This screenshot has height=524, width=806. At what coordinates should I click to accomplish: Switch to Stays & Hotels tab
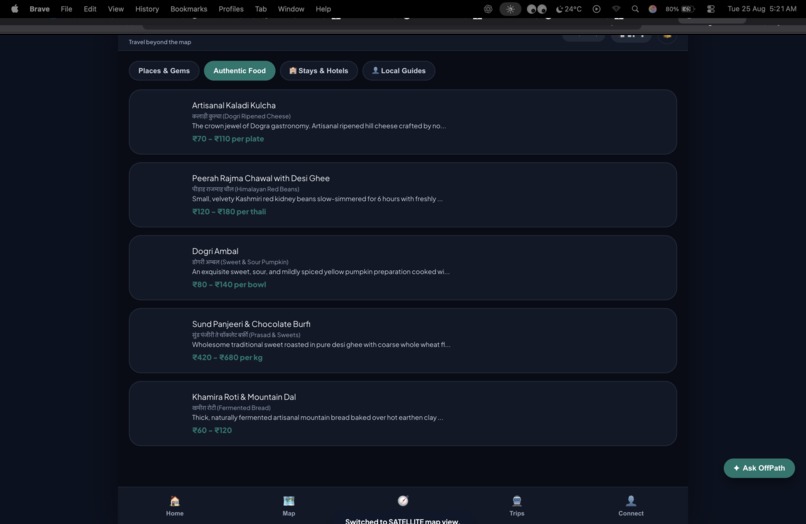coord(319,70)
